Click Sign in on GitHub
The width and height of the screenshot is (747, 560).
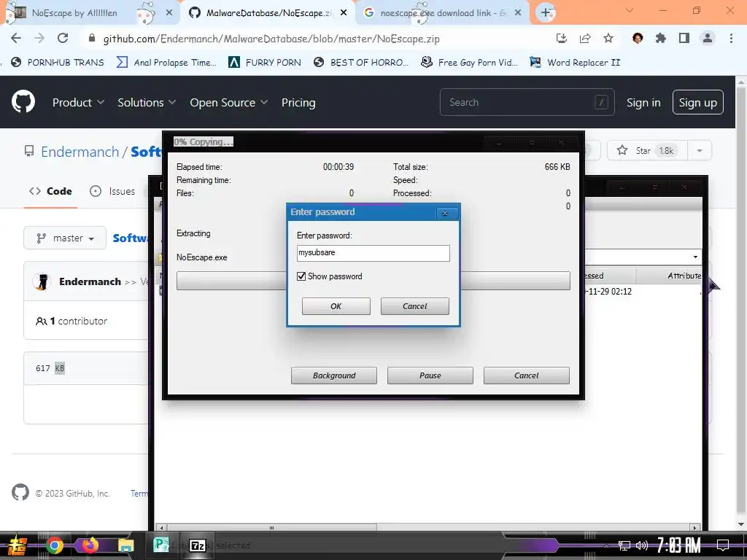click(643, 102)
